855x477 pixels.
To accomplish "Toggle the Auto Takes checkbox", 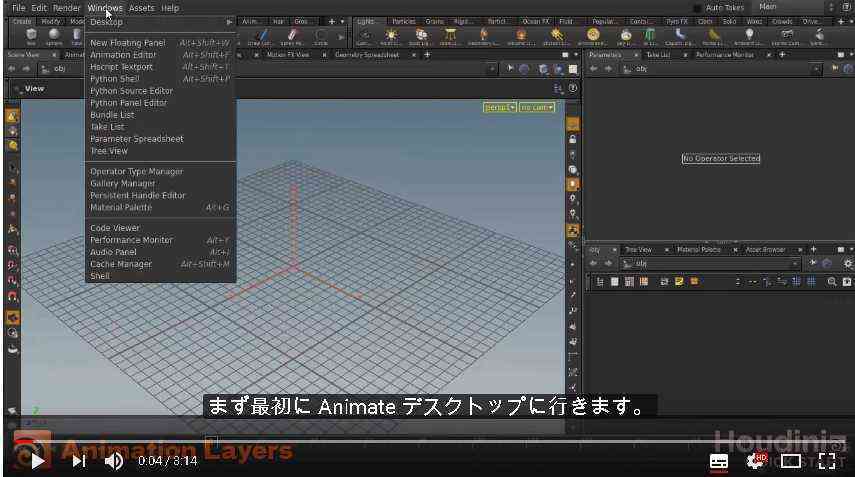I will tap(697, 8).
